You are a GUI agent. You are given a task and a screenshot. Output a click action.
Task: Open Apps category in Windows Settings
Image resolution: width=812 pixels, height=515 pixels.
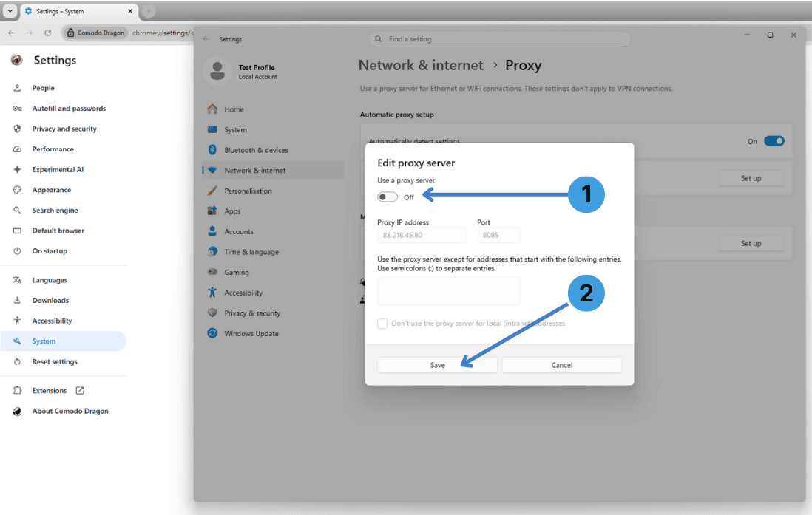pos(273,211)
